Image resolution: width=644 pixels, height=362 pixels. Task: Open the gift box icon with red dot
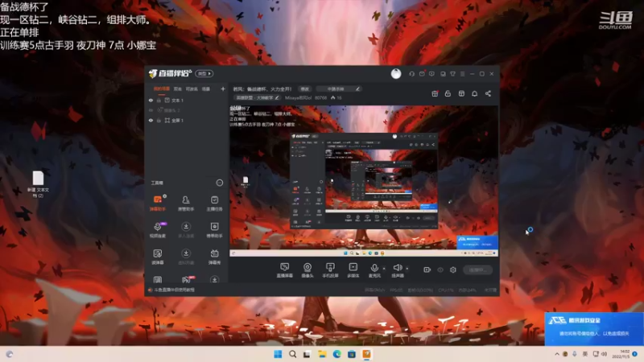pyautogui.click(x=435, y=93)
